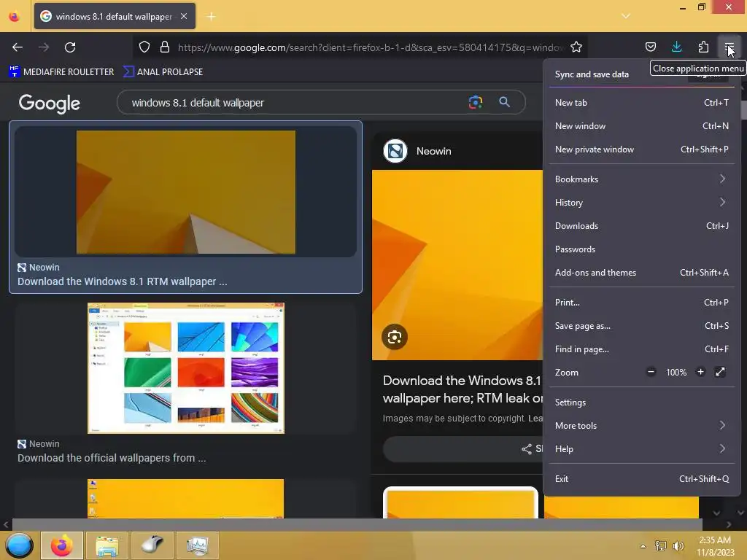Search by image with Google Lens icon

click(x=476, y=102)
